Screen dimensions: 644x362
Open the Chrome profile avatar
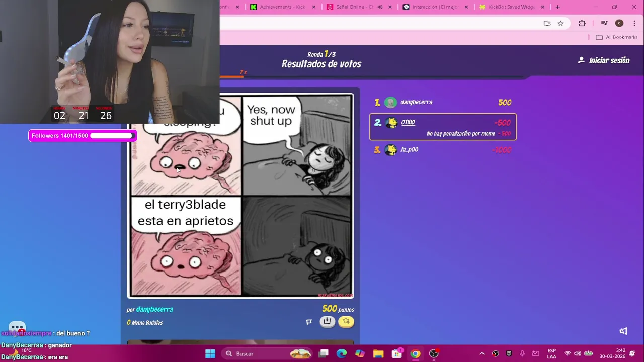tap(619, 23)
